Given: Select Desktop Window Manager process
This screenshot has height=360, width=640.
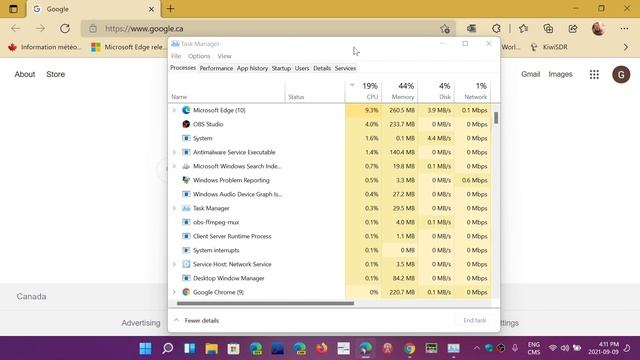Looking at the screenshot, I should click(329, 278).
